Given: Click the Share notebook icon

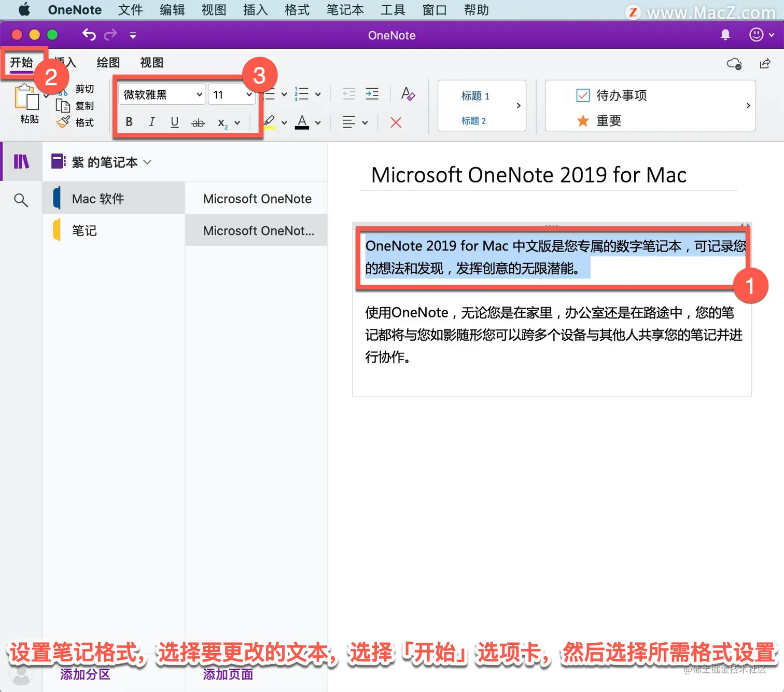Looking at the screenshot, I should pos(765,63).
